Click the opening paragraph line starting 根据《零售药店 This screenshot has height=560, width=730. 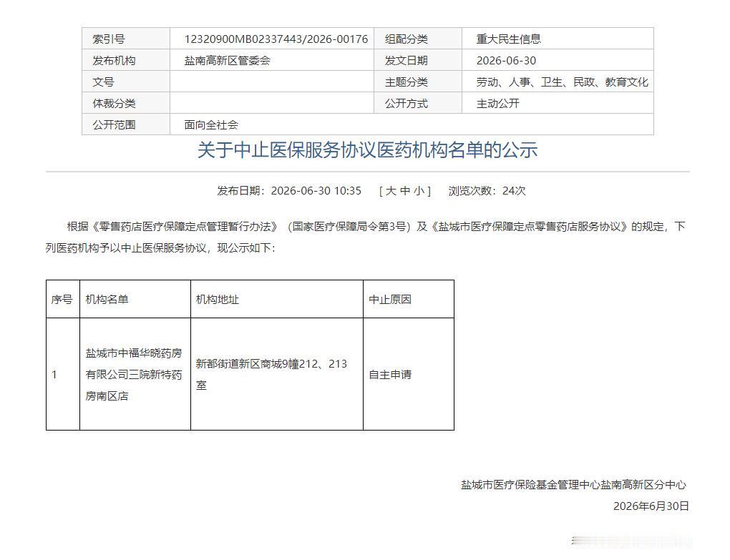click(x=376, y=227)
